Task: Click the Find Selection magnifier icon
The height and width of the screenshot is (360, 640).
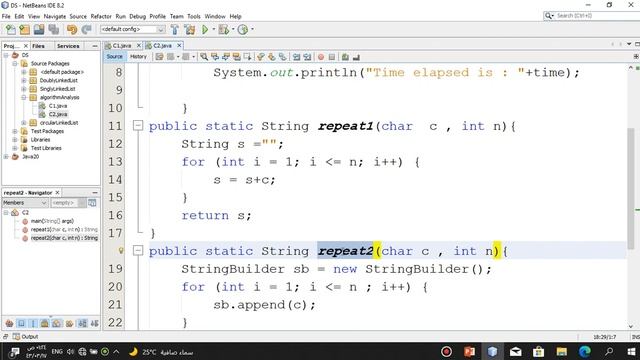Action: click(204, 57)
